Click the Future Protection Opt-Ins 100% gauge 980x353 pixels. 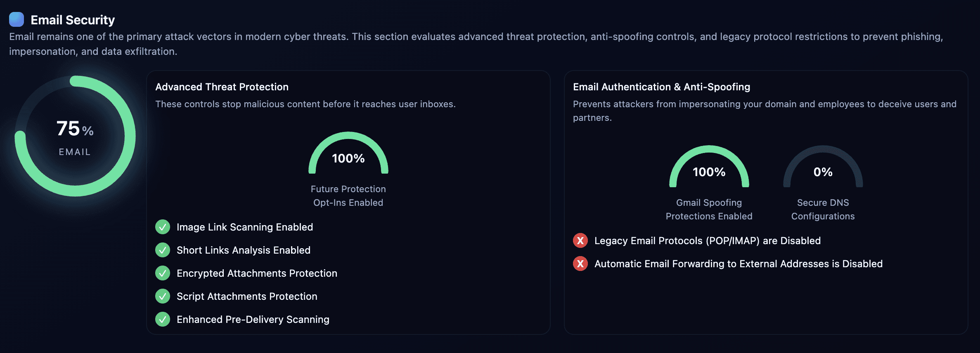(348, 155)
